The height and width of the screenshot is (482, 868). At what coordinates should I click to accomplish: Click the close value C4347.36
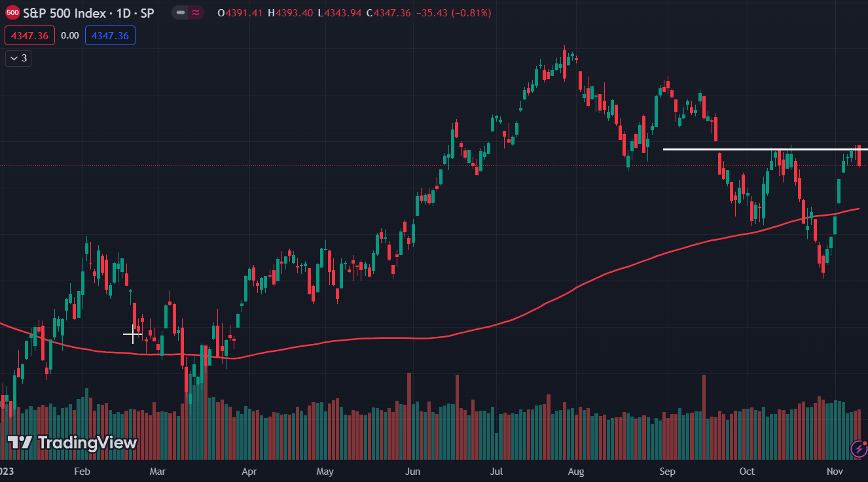tap(389, 13)
